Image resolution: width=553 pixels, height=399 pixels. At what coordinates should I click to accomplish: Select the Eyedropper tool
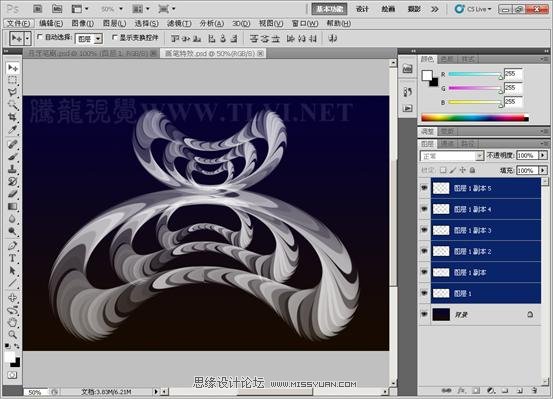13,129
